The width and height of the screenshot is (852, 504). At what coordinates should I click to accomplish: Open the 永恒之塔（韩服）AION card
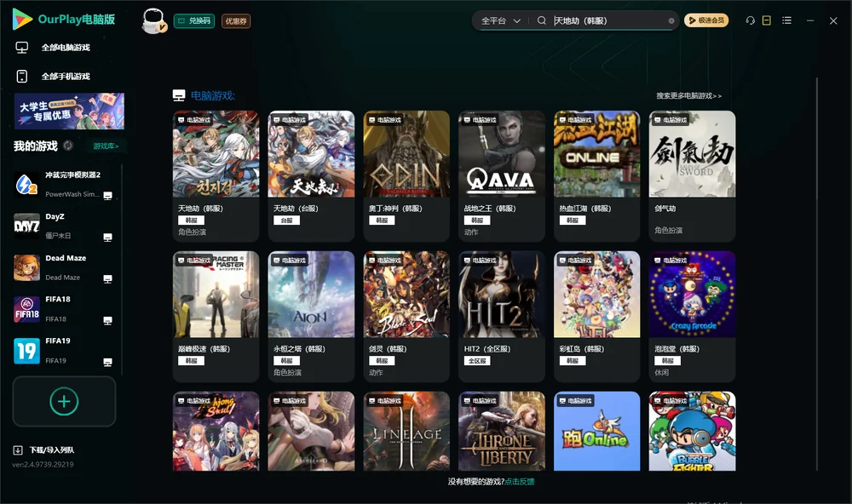(311, 317)
